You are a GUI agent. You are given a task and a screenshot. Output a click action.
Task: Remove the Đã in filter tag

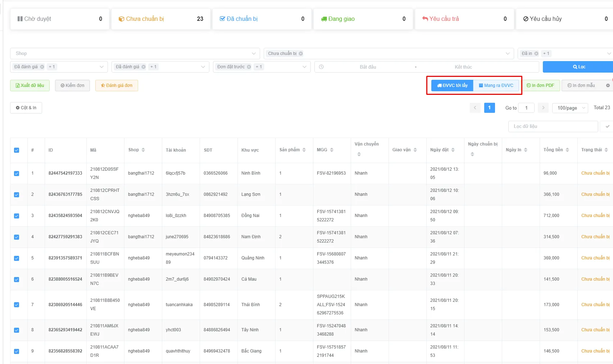coord(536,54)
